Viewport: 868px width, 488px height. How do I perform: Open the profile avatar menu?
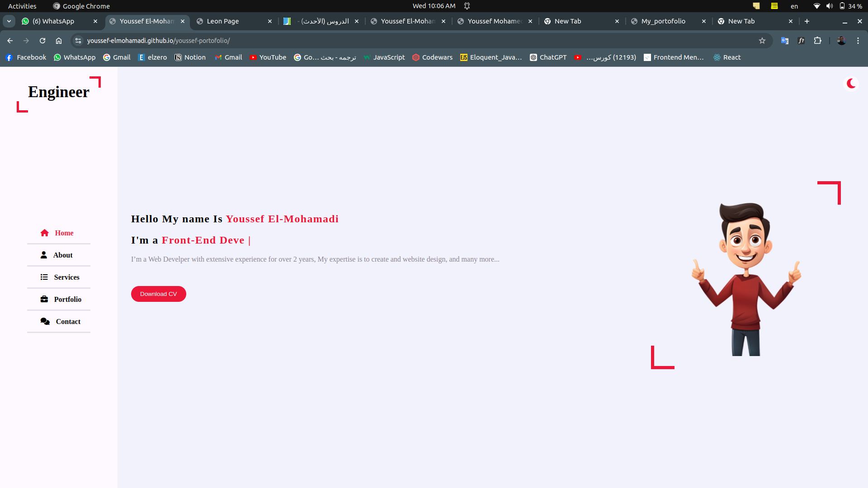pyautogui.click(x=841, y=41)
